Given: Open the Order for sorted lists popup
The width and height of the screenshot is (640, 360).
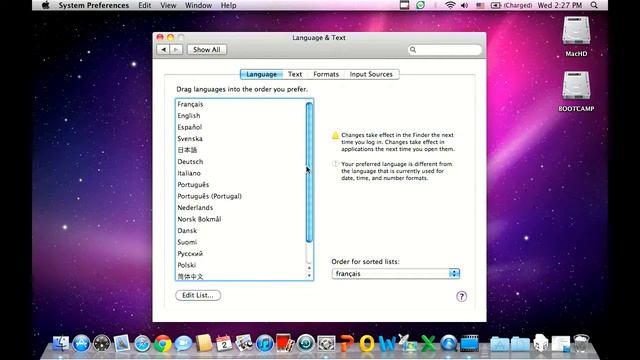Looking at the screenshot, I should pyautogui.click(x=396, y=273).
